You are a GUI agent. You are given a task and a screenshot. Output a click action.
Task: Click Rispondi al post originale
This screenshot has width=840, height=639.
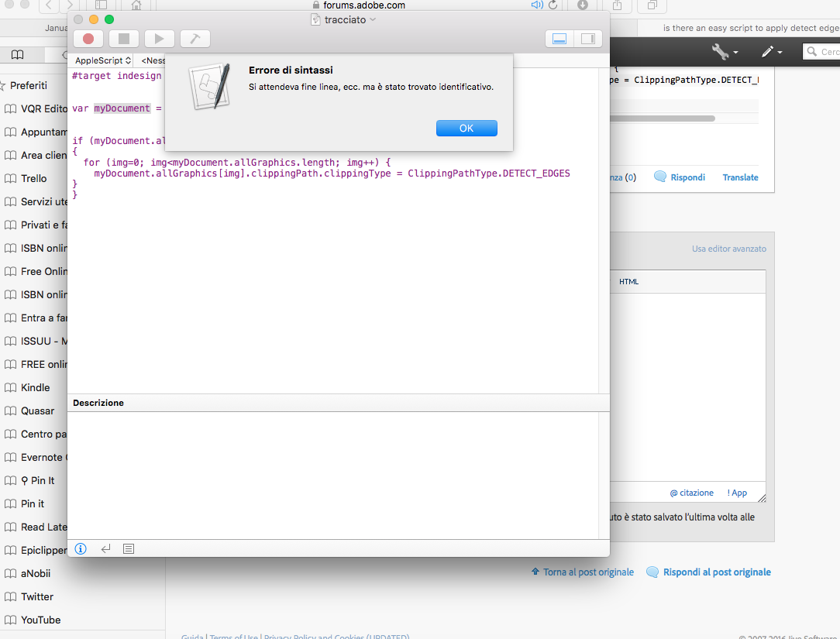[x=709, y=572]
